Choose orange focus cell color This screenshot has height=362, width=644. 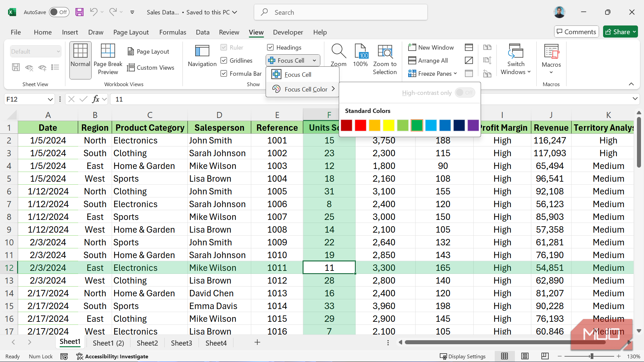click(375, 125)
